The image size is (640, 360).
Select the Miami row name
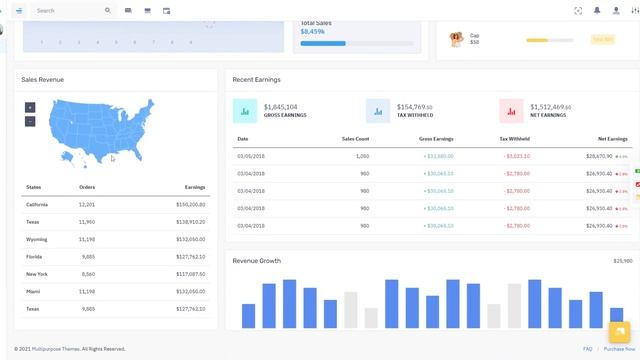[33, 291]
